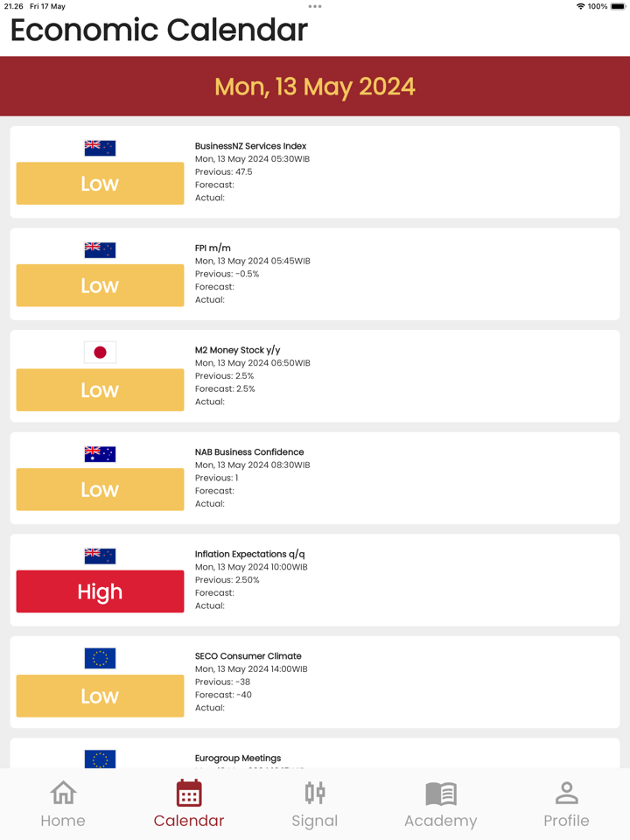This screenshot has width=630, height=840.
Task: Open the Profile person icon
Action: click(x=566, y=793)
